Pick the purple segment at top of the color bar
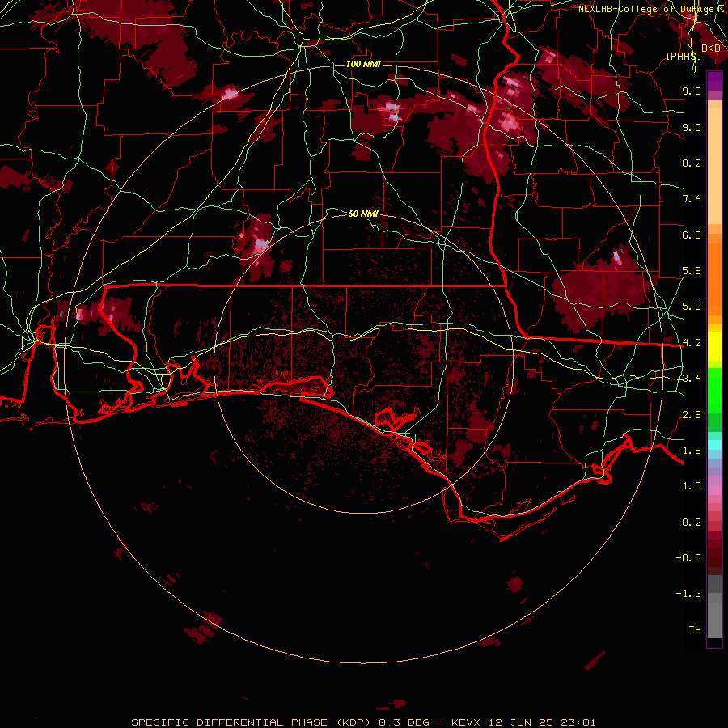 [x=714, y=81]
